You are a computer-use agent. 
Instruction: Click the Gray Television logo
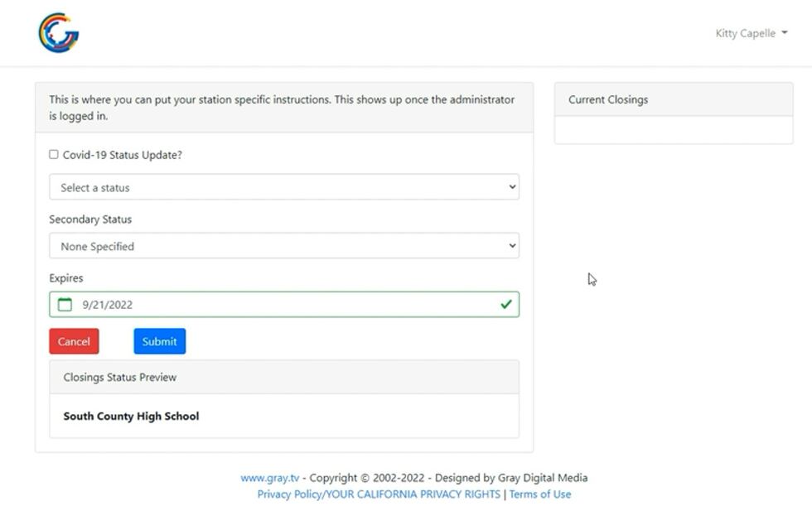(58, 33)
